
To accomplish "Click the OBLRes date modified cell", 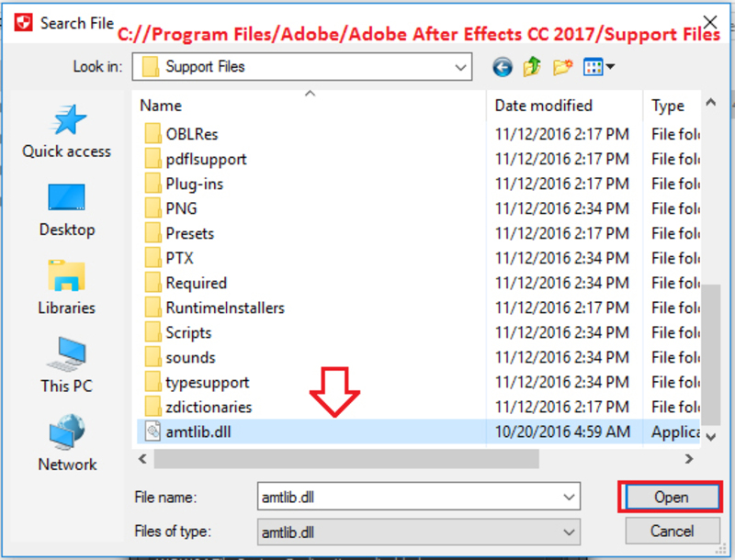I will click(x=562, y=134).
